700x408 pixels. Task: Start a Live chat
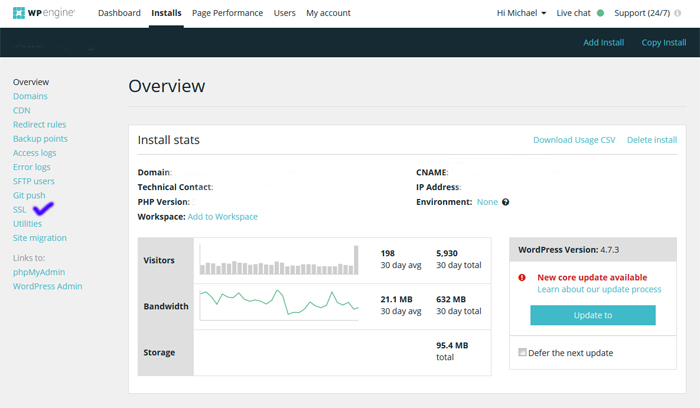(x=573, y=13)
